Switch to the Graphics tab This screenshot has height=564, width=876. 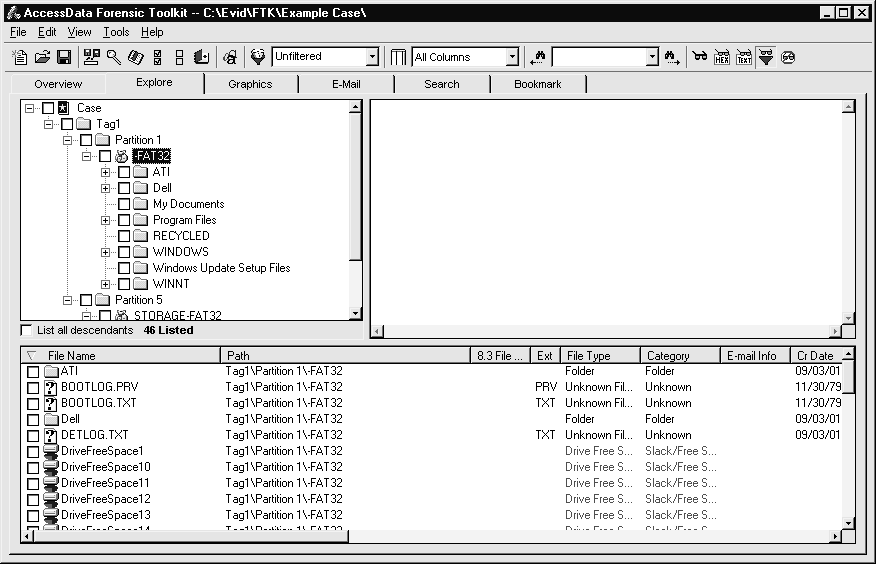coord(250,84)
